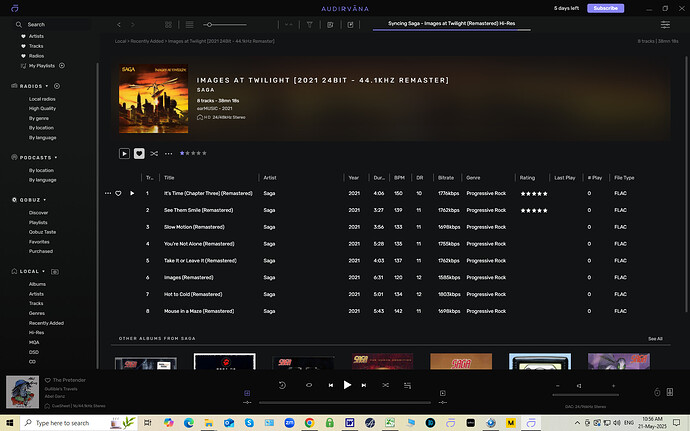Viewport: 690px width, 431px height.
Task: Shuffle the album tracks
Action: [154, 153]
